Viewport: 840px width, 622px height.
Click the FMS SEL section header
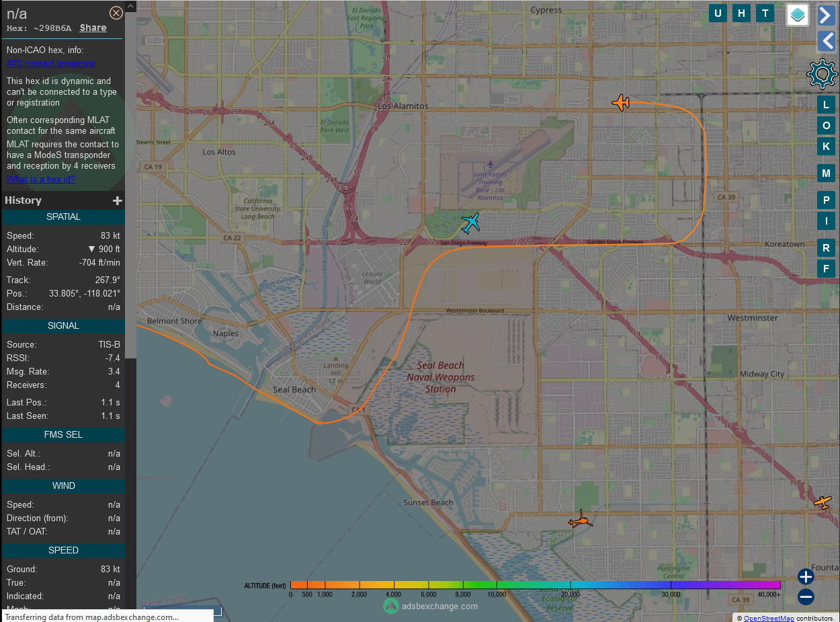point(63,434)
